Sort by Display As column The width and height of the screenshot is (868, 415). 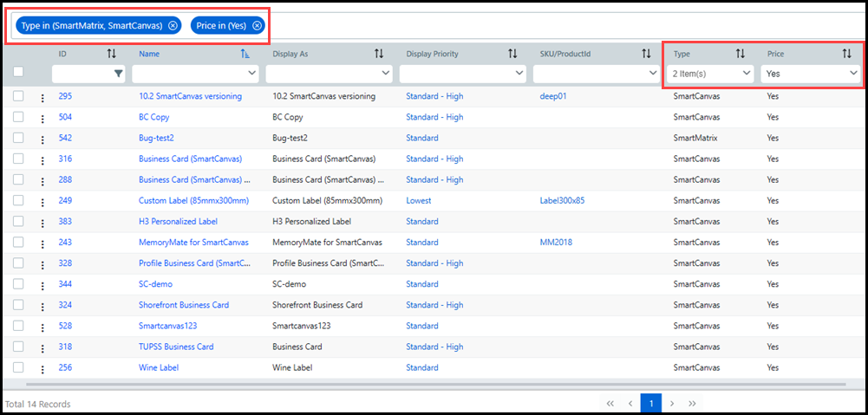click(379, 54)
